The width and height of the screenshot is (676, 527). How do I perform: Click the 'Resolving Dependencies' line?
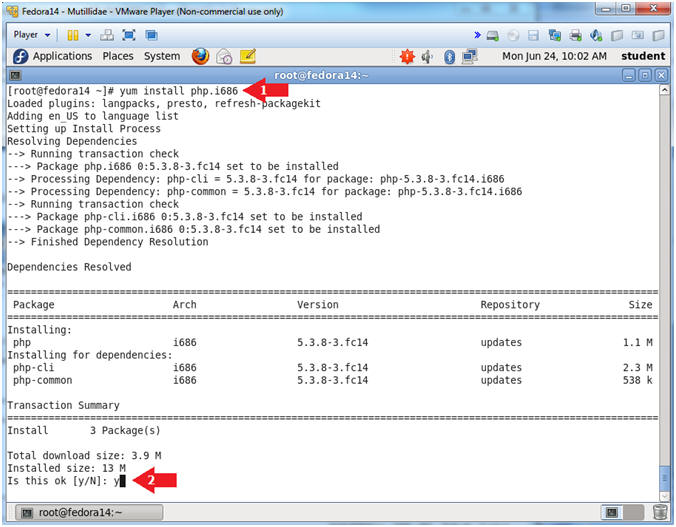(x=72, y=141)
